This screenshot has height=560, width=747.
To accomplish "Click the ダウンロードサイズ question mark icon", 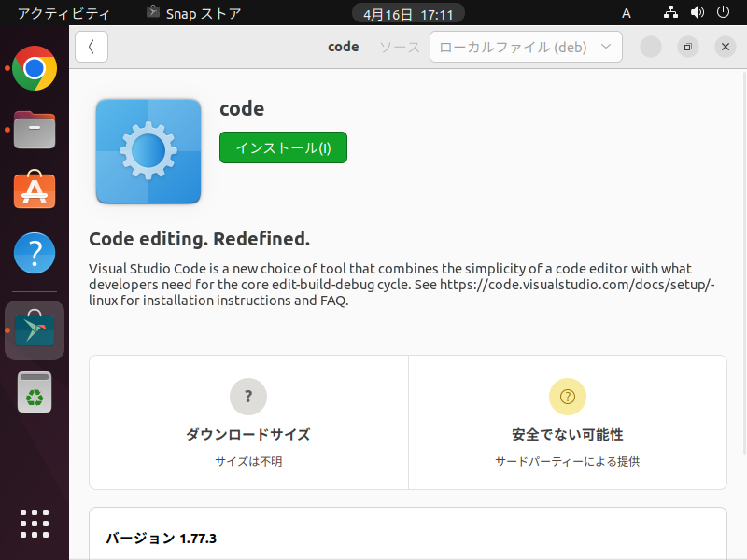I will coord(248,396).
